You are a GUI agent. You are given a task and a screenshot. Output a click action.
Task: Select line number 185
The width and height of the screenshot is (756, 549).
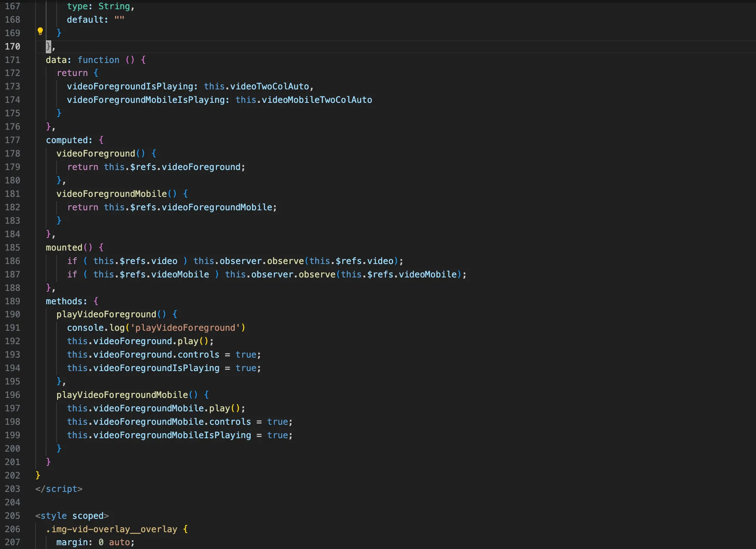click(13, 247)
